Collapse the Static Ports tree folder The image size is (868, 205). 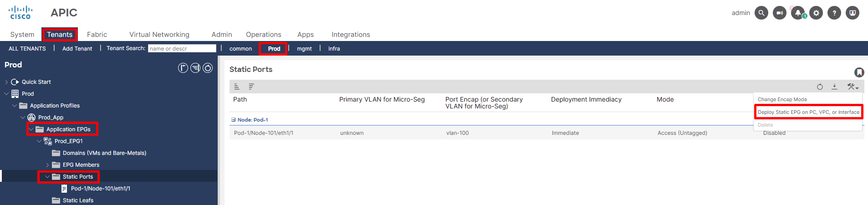tap(47, 177)
